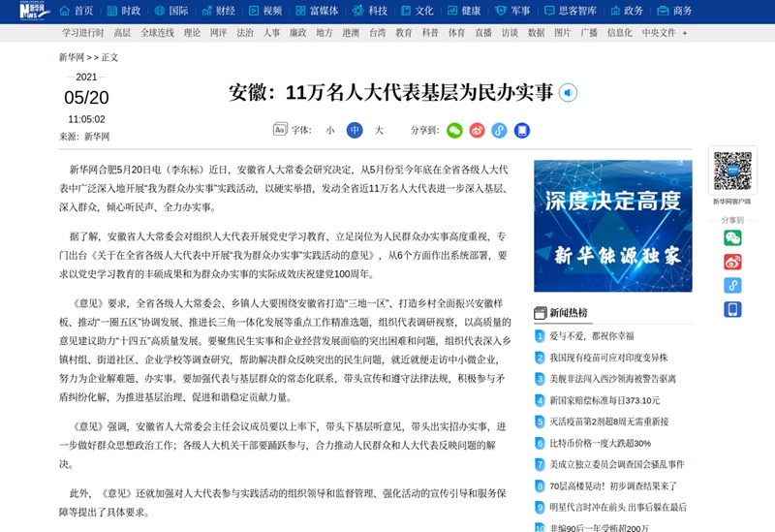The height and width of the screenshot is (532, 775).
Task: Open 思客智库 in top navigation
Action: pos(571,11)
